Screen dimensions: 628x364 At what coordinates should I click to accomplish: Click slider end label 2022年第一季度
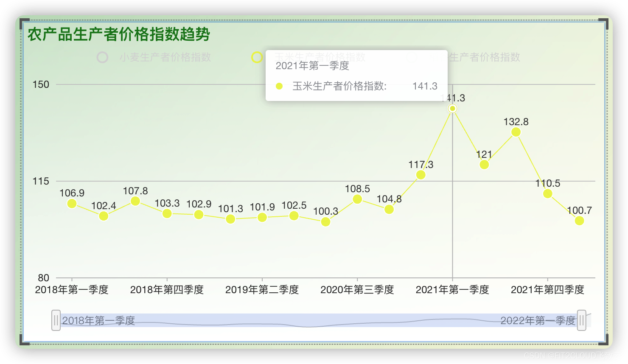tap(538, 320)
